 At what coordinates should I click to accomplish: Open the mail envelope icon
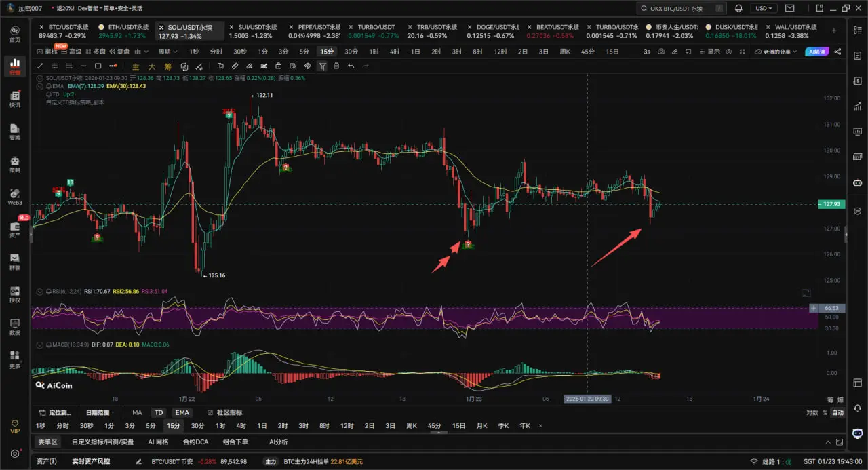789,8
